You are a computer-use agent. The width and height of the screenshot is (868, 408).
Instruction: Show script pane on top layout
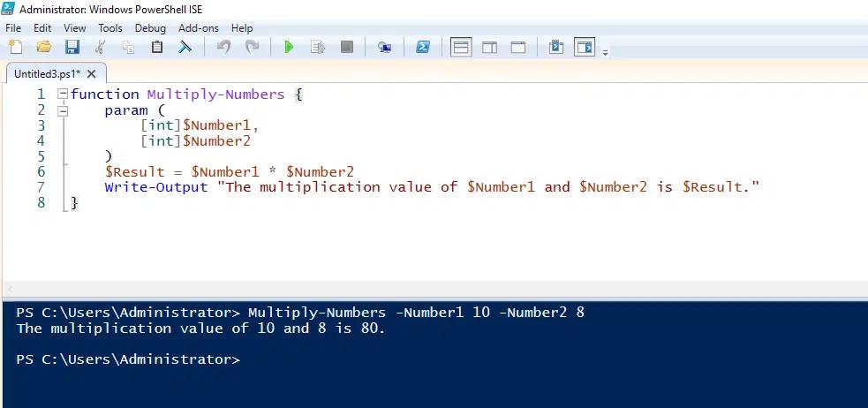(461, 47)
